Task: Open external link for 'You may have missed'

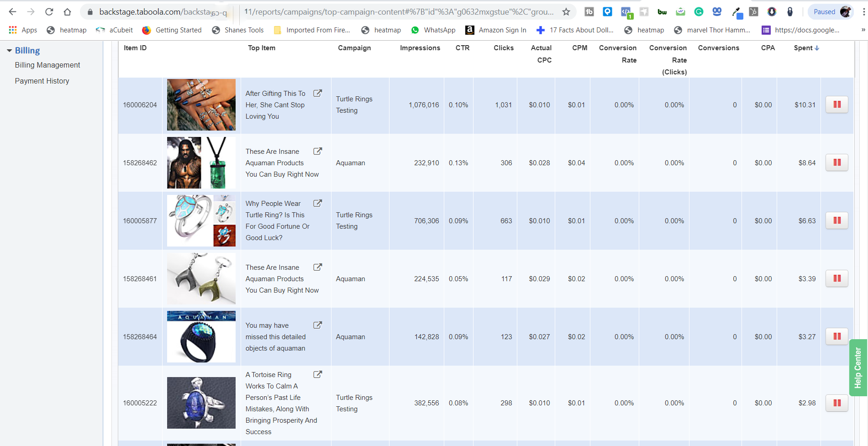Action: pos(318,325)
